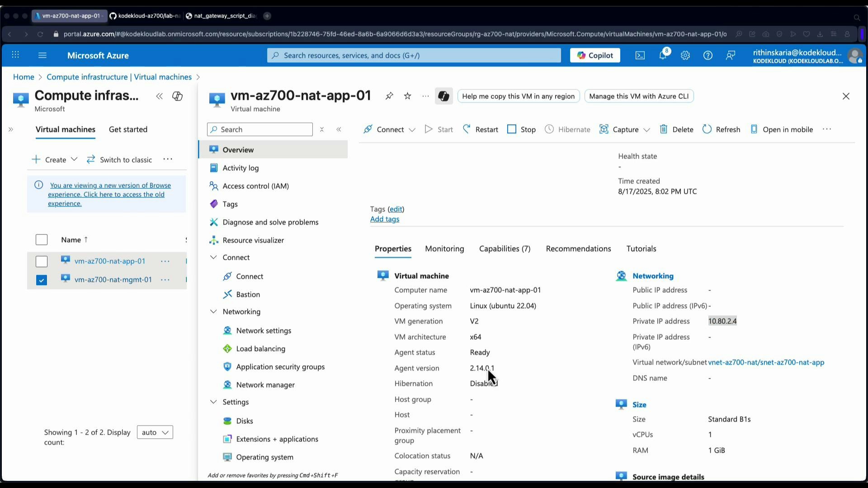Pin vm-az700-nat-app-01 to dashboard

click(x=389, y=96)
